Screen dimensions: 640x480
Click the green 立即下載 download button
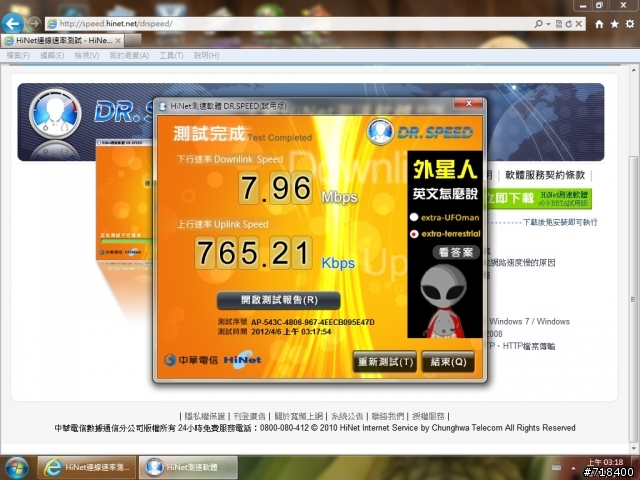pyautogui.click(x=538, y=198)
